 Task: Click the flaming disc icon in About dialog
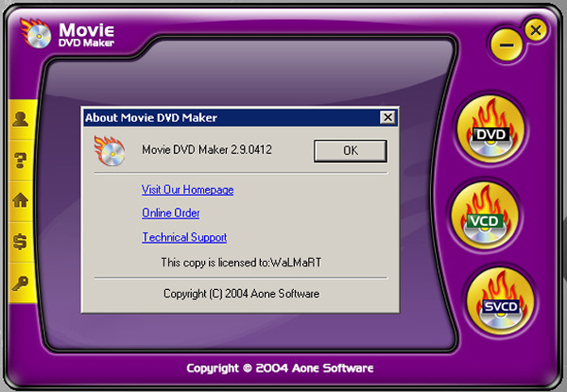(x=109, y=151)
